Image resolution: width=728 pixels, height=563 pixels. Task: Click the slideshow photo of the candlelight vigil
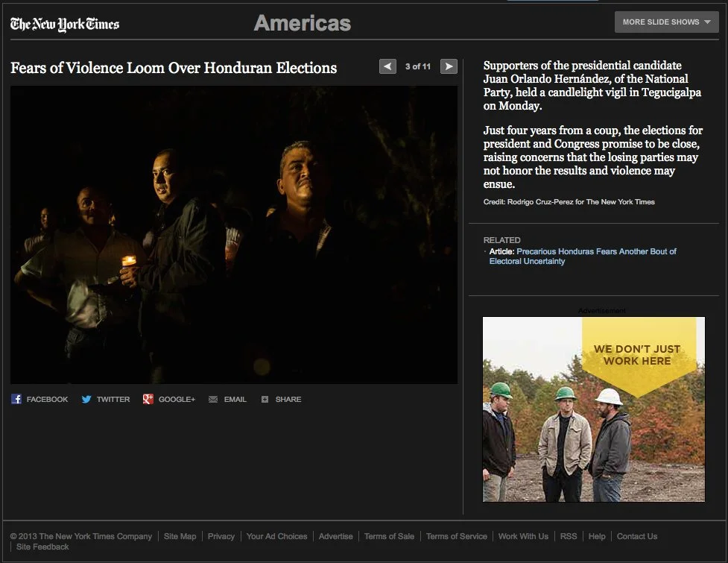(x=233, y=235)
